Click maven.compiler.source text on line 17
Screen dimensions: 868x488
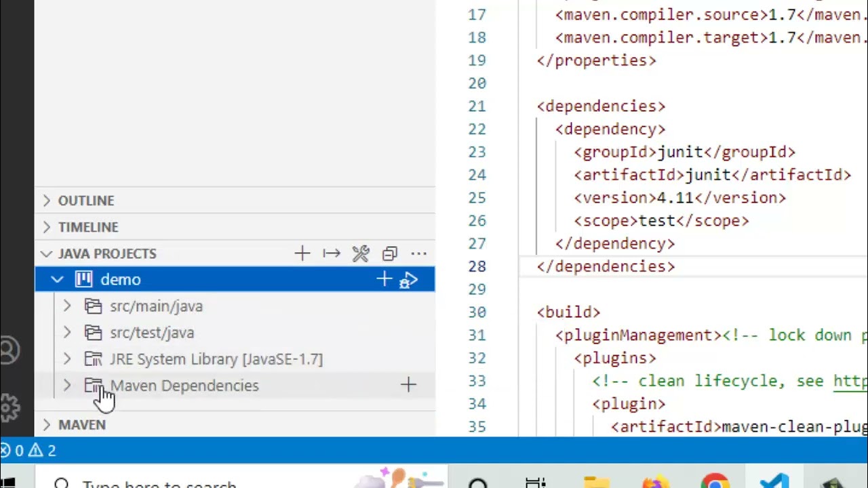661,14
